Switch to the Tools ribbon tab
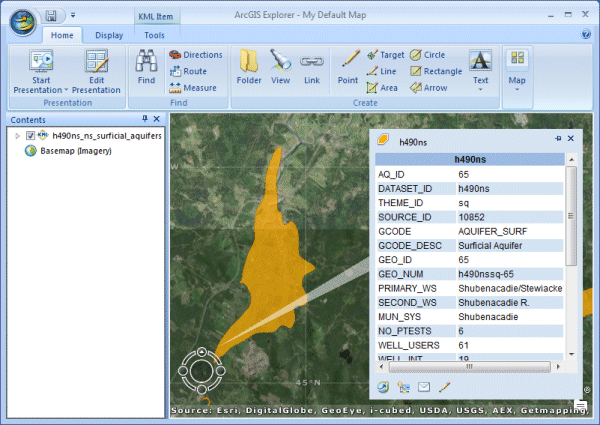Viewport: 600px width, 425px height. pos(154,35)
